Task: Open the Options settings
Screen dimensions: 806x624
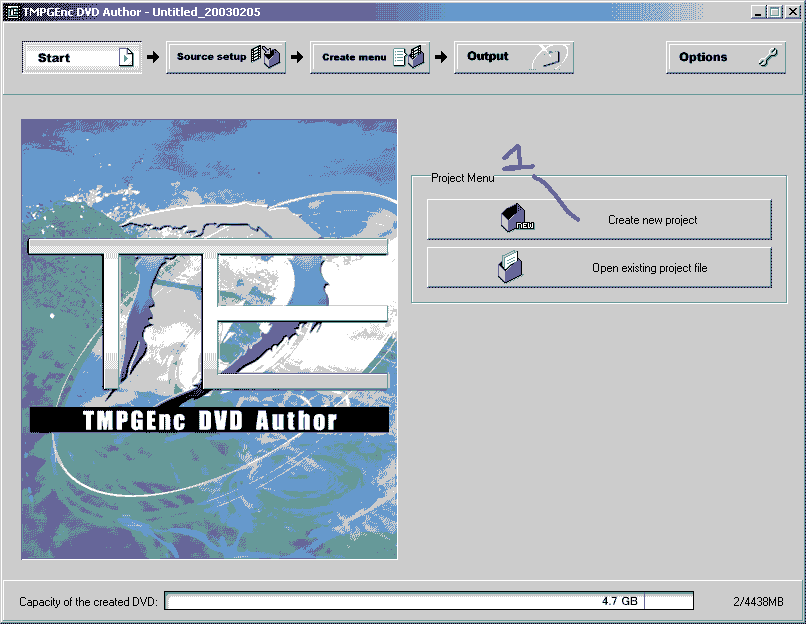Action: pos(726,57)
